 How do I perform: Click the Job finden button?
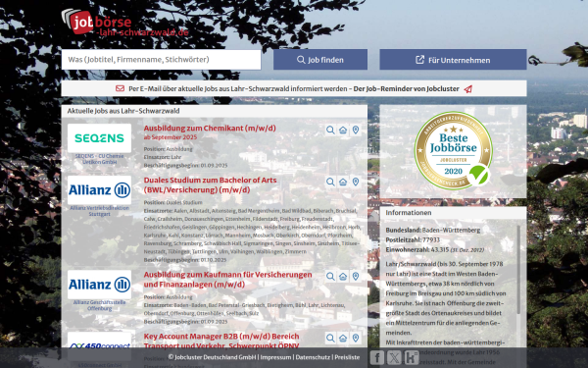[320, 60]
